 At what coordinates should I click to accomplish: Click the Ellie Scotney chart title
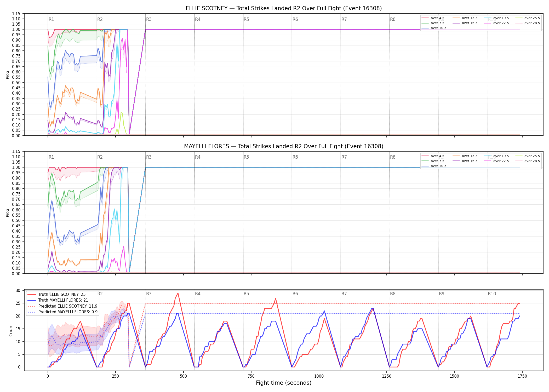[284, 8]
